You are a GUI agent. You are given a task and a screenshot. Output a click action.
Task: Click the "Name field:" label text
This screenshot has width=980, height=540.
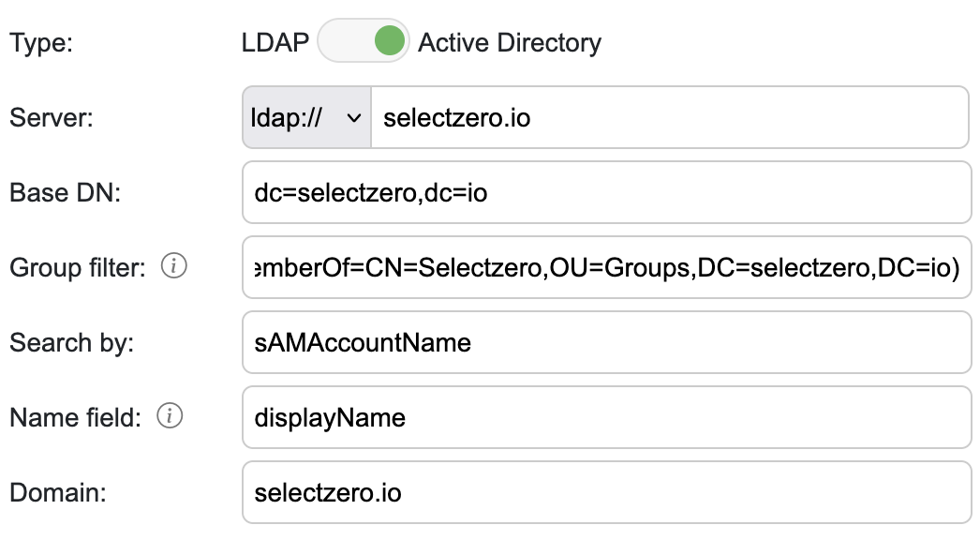coord(75,418)
